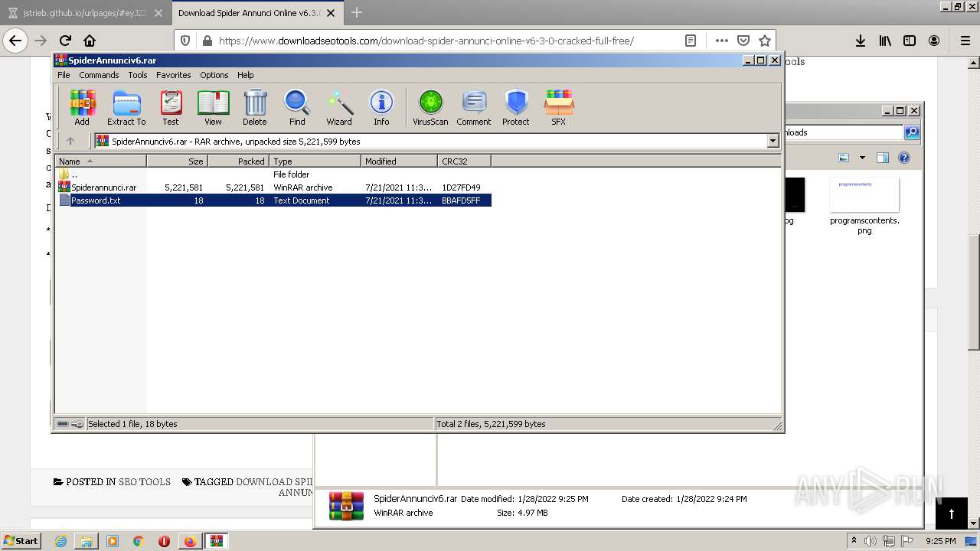Sort by Modified column header

pos(399,161)
